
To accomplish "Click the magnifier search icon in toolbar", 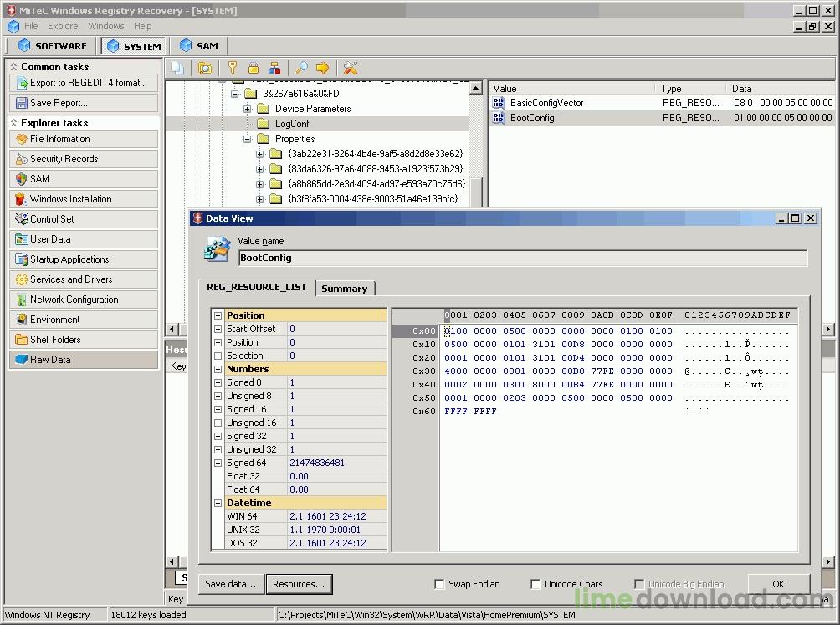I will tap(301, 68).
